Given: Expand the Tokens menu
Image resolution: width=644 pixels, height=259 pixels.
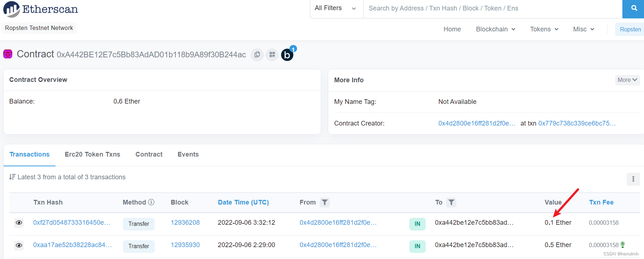Looking at the screenshot, I should pos(544,29).
